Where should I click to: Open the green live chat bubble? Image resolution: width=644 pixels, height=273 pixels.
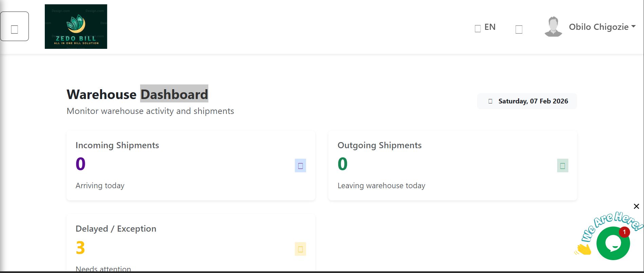pyautogui.click(x=612, y=244)
